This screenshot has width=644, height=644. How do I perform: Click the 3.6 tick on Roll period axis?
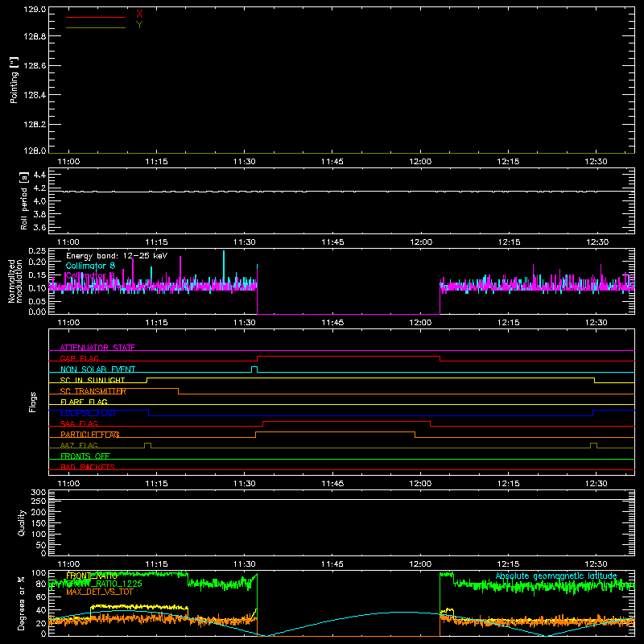coord(39,228)
